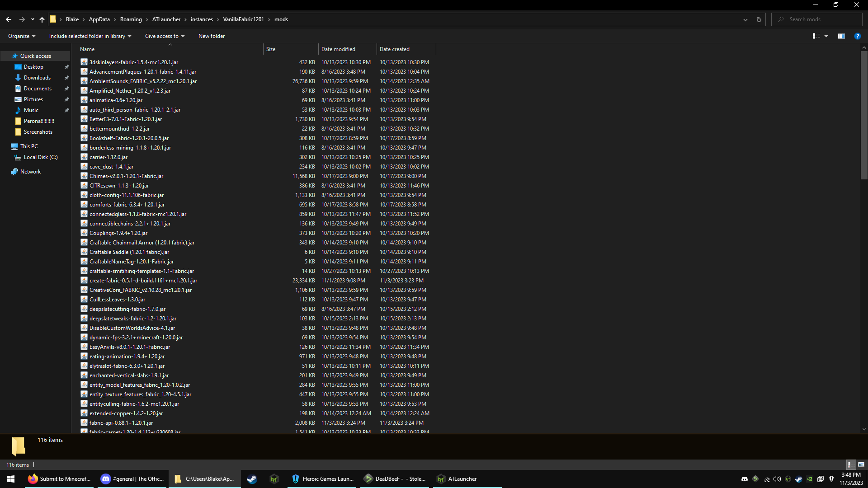Expand Include selected folder in library menu
Screen dimensions: 868x488
pos(90,36)
